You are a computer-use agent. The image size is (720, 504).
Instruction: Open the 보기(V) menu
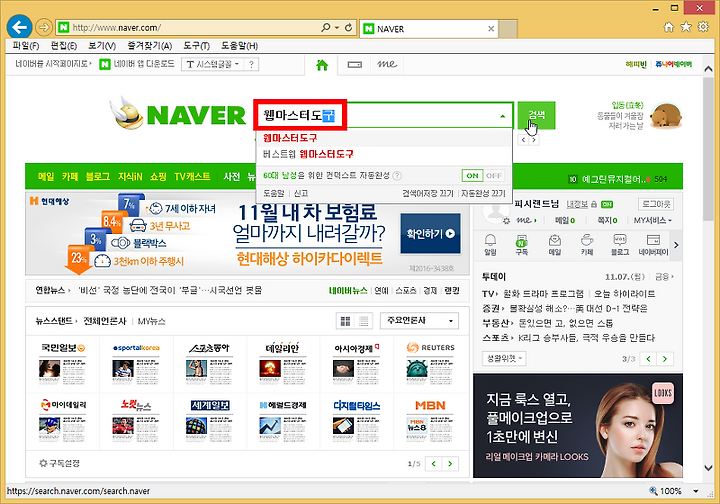click(102, 45)
